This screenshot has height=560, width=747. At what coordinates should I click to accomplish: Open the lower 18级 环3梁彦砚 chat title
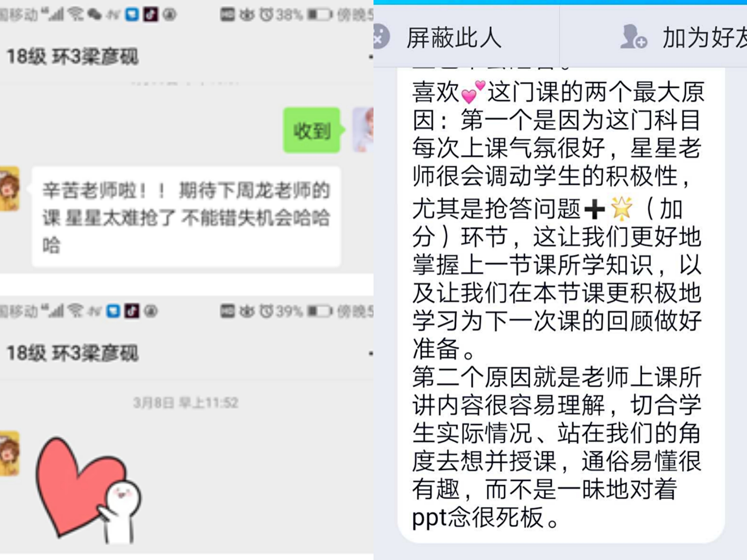click(73, 353)
